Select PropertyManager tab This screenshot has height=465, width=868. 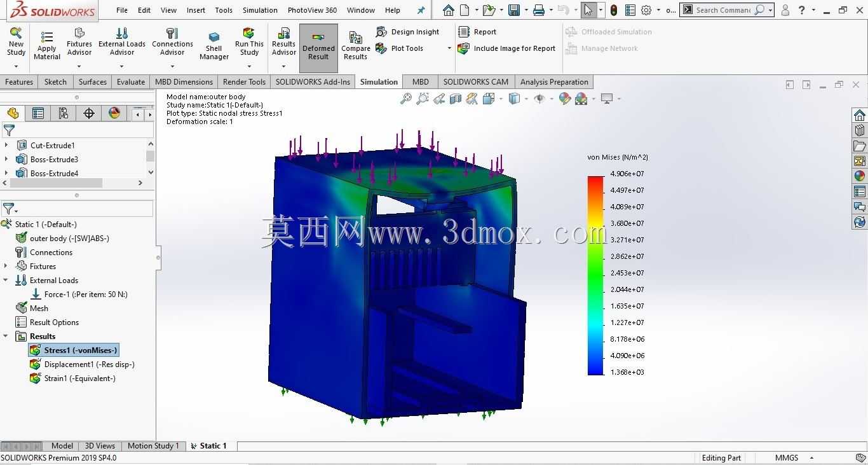[x=38, y=113]
